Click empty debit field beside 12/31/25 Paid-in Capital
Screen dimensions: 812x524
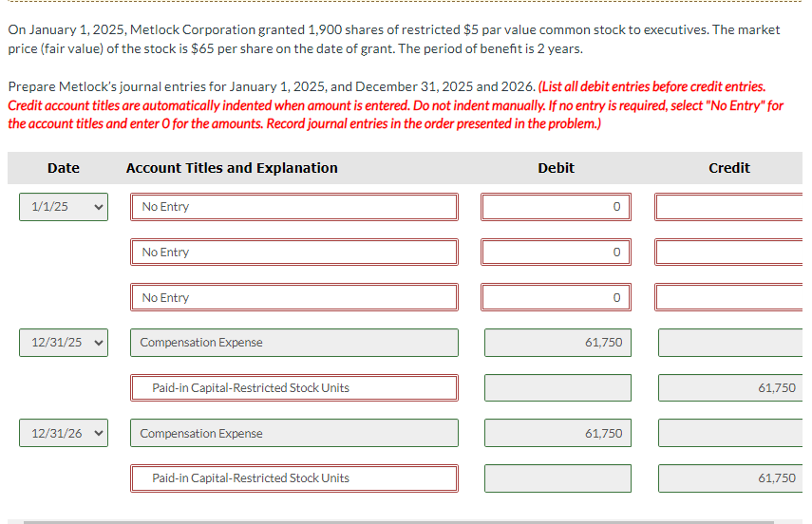[557, 388]
